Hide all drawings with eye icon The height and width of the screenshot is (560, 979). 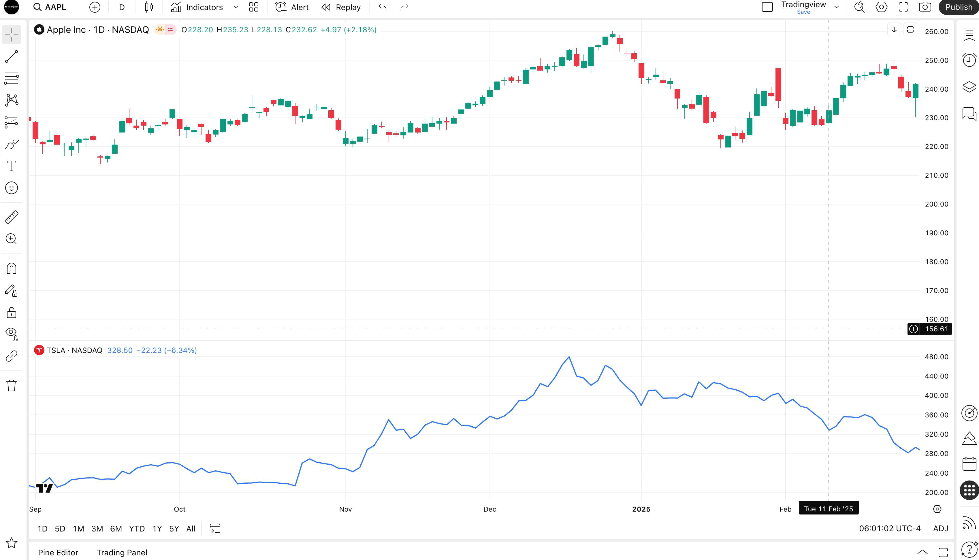coord(12,333)
